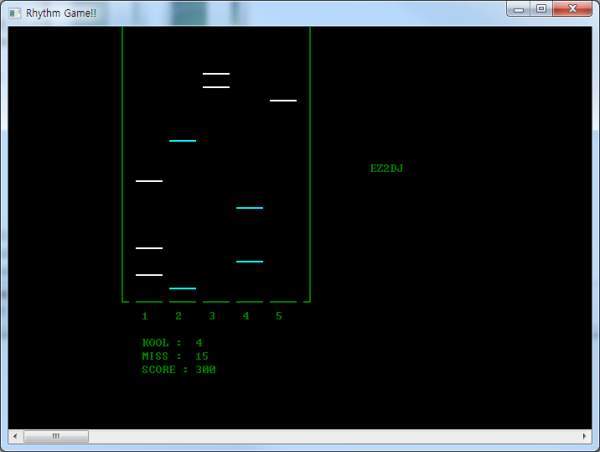600x452 pixels.
Task: Click the horizontal scrollbar right arrow
Action: tap(584, 436)
